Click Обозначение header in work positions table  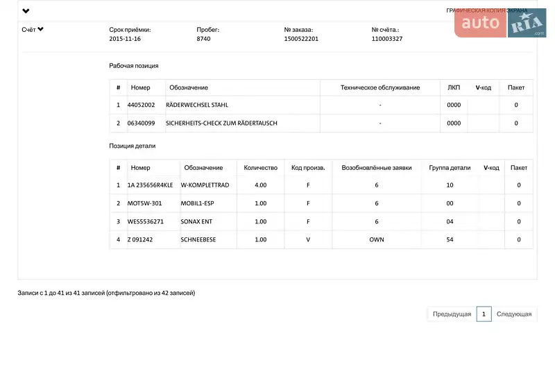(x=189, y=87)
